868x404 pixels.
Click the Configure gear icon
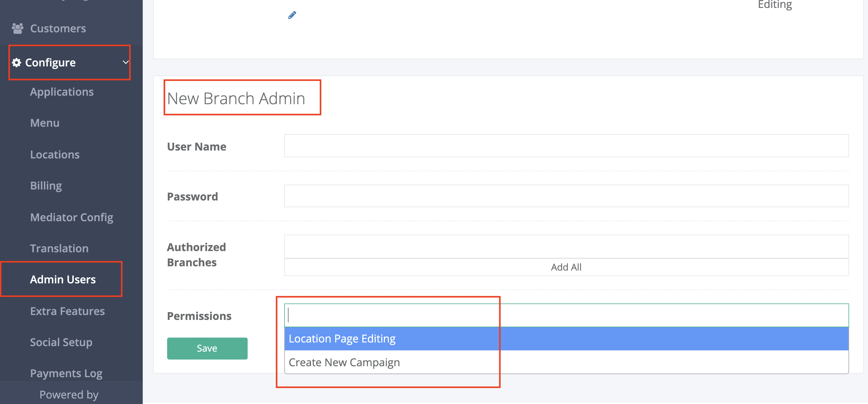[16, 63]
